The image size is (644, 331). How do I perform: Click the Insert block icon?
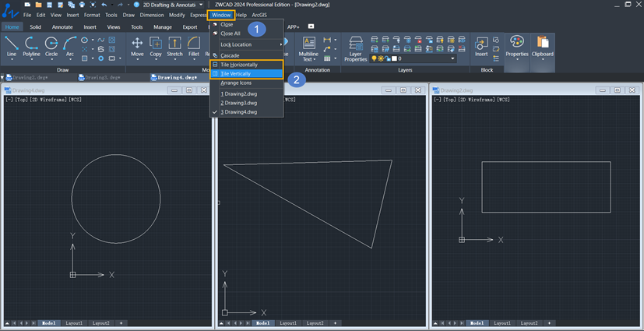point(481,45)
